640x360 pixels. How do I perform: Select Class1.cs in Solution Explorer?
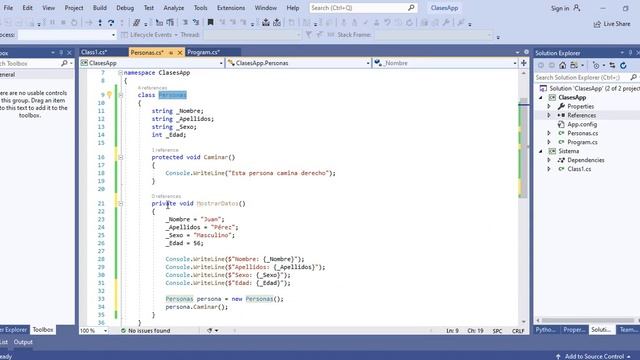(579, 169)
